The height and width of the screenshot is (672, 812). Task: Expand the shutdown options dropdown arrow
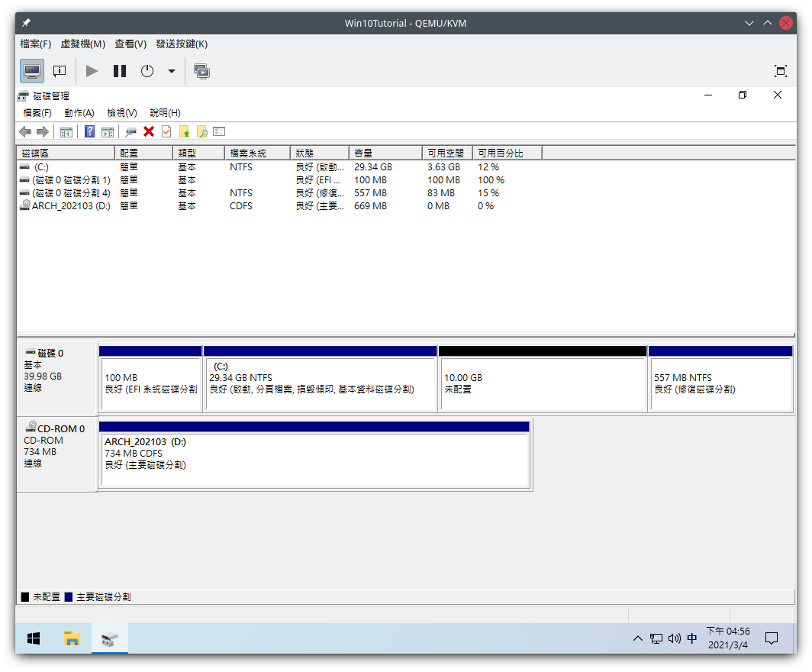coord(172,71)
